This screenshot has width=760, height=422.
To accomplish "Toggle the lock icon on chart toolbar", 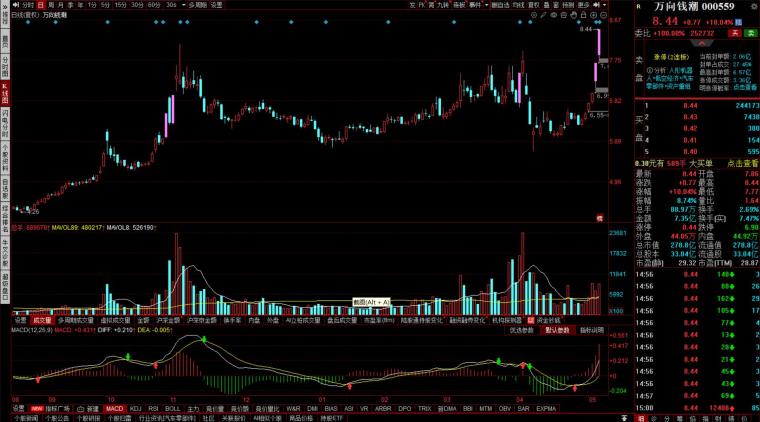I will 584,15.
